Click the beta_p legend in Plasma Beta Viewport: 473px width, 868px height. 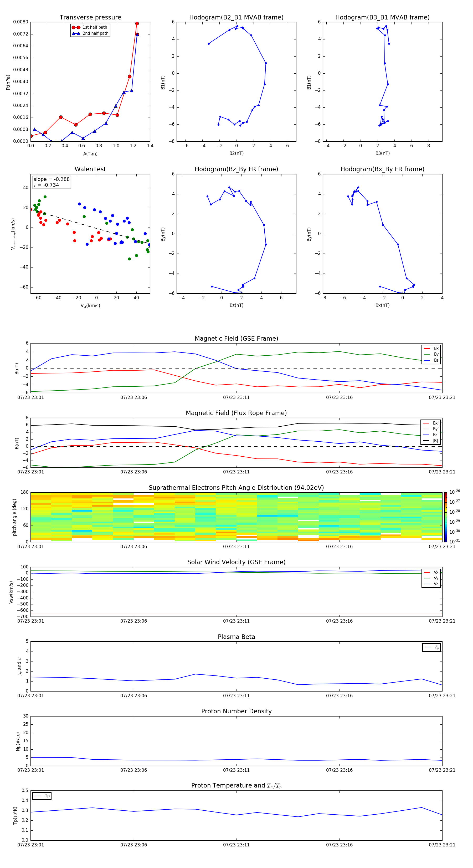(x=431, y=647)
